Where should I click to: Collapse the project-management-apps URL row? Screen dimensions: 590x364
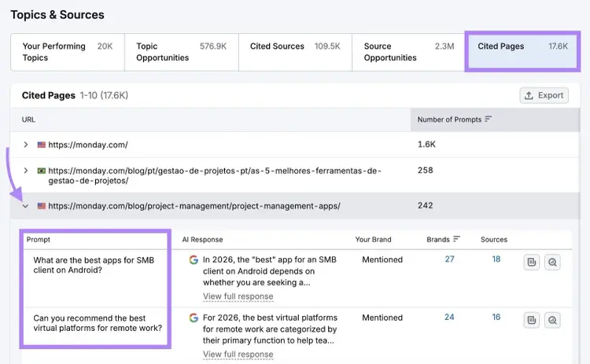[25, 206]
